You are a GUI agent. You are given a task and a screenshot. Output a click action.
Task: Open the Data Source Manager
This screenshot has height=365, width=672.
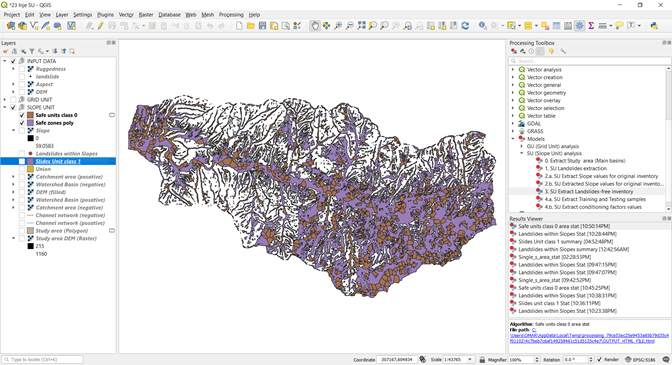click(11, 26)
